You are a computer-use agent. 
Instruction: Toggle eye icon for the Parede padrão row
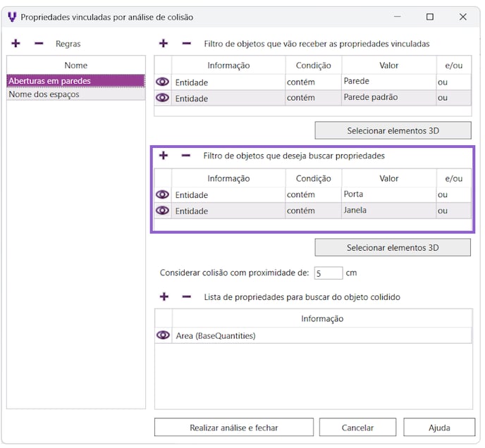163,98
